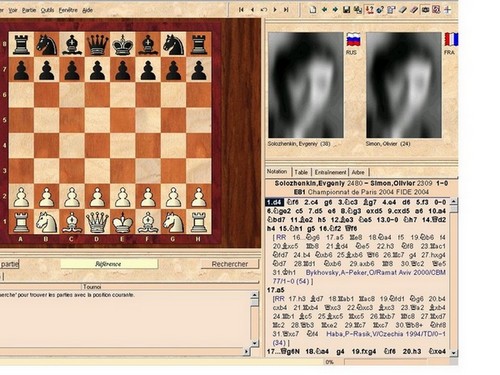Click Solozhenkin player photo thumbnail
Screen dimensions: 500x375
[306, 85]
